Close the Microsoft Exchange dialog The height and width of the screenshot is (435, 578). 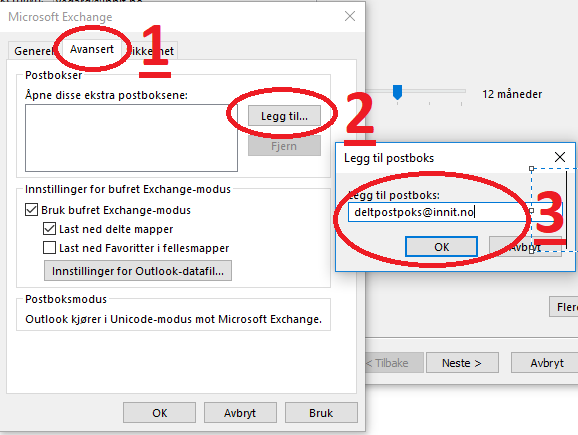coord(349,16)
